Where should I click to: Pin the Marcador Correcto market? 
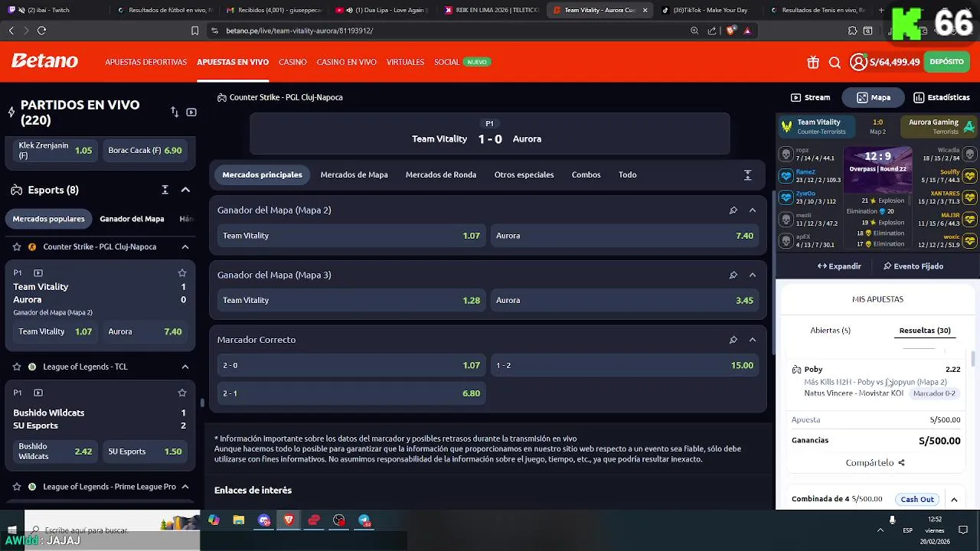733,340
